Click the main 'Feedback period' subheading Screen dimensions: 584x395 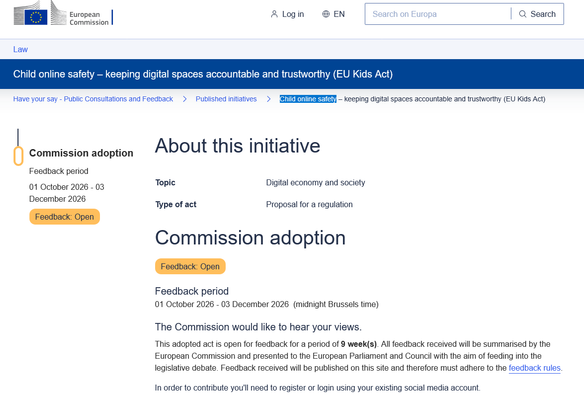tap(192, 291)
